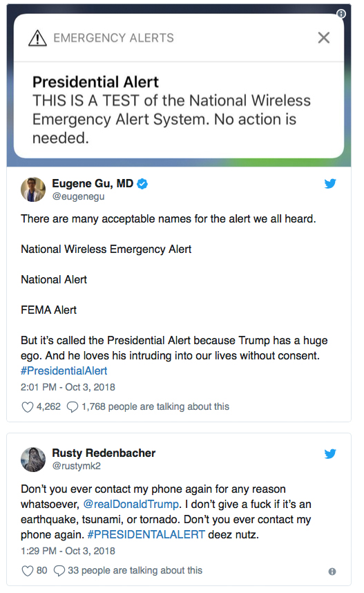The height and width of the screenshot is (593, 364).
Task: Open Eugene Gu's profile avatar
Action: click(33, 189)
